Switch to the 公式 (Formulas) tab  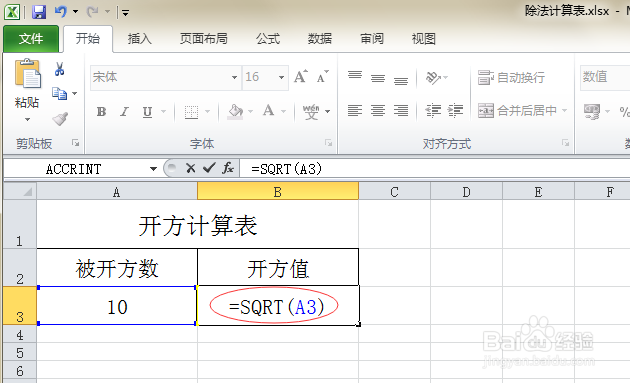click(268, 39)
